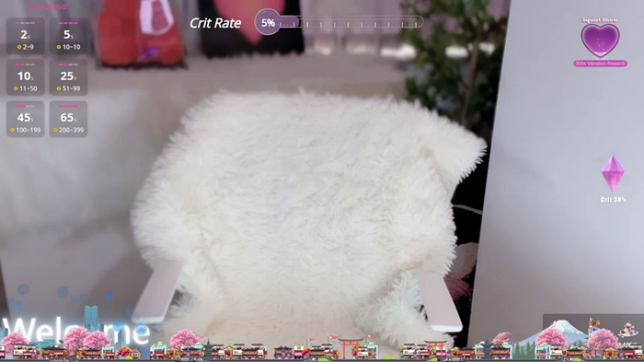Click the 5% Crit Rate knob

pyautogui.click(x=268, y=22)
